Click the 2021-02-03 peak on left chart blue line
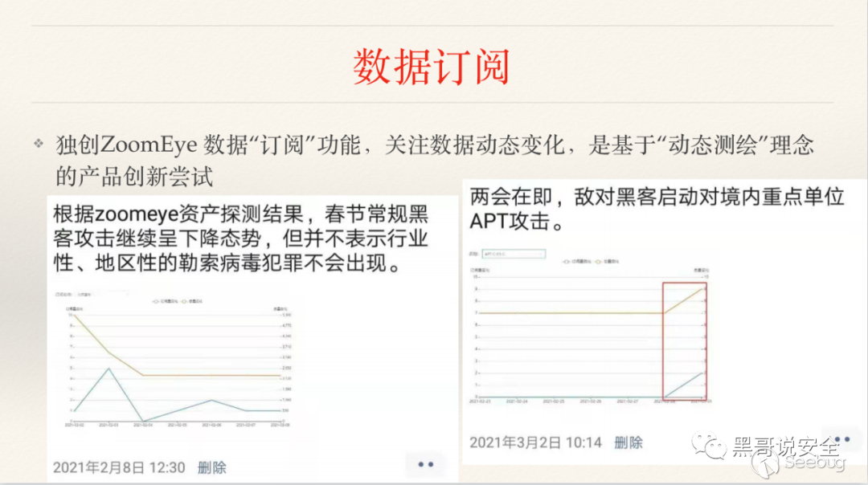Image resolution: width=868 pixels, height=485 pixels. tap(109, 369)
